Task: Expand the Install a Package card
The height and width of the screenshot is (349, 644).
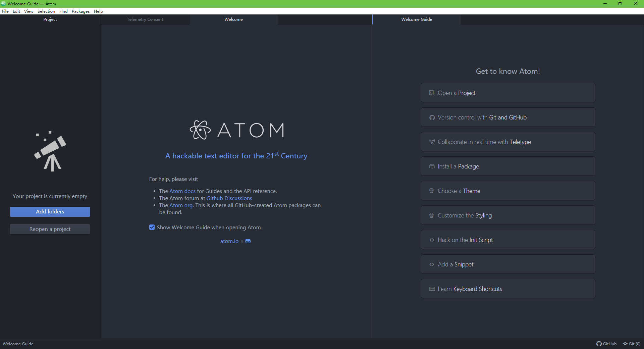Action: point(508,166)
